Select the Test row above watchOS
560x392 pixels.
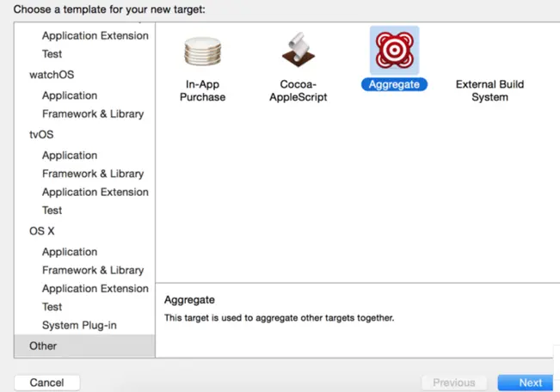point(52,53)
